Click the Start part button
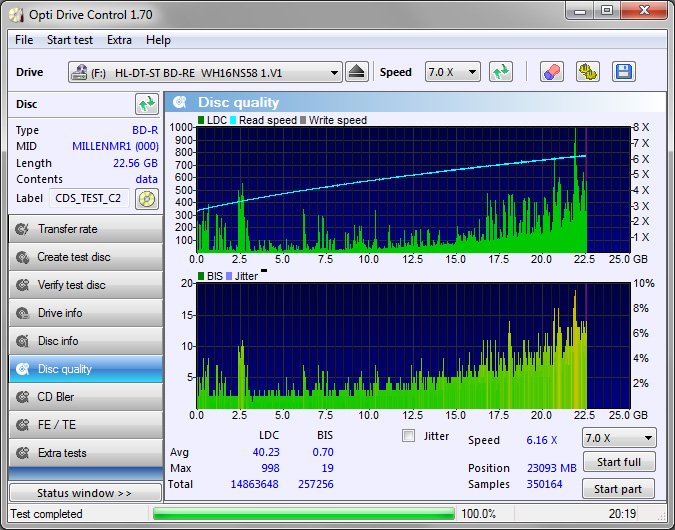This screenshot has width=675, height=530. click(619, 489)
